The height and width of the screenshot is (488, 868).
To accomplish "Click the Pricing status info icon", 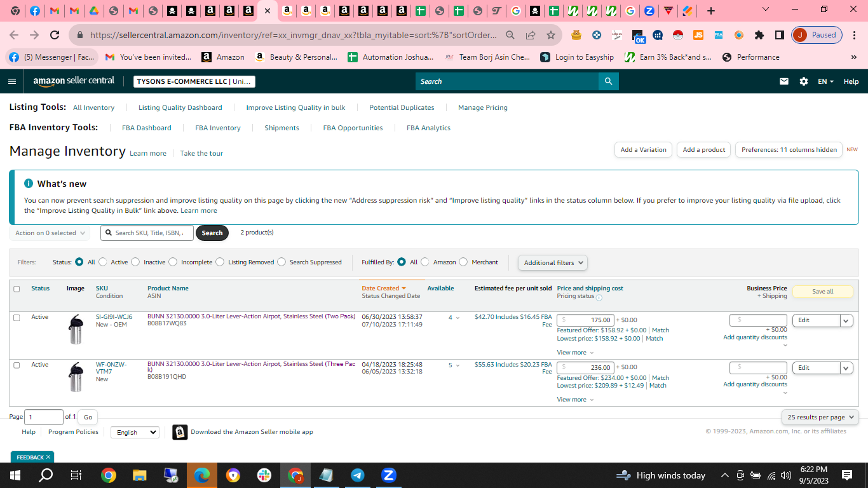I will (599, 297).
